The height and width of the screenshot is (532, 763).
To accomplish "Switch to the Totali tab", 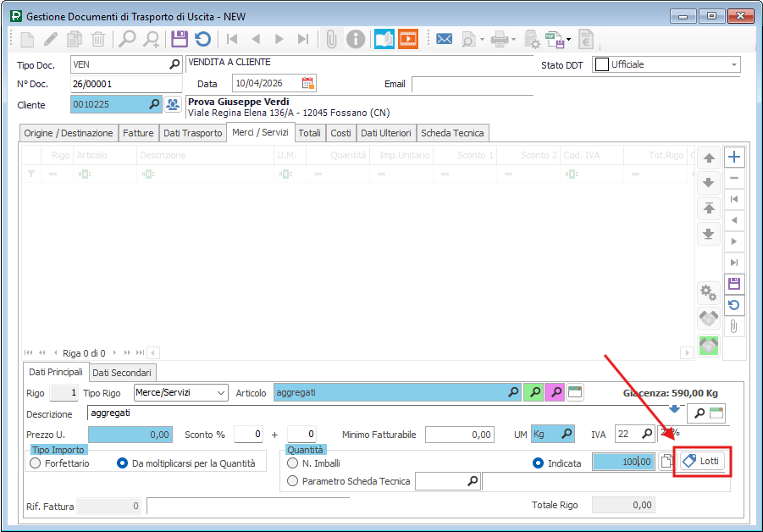I will 309,133.
